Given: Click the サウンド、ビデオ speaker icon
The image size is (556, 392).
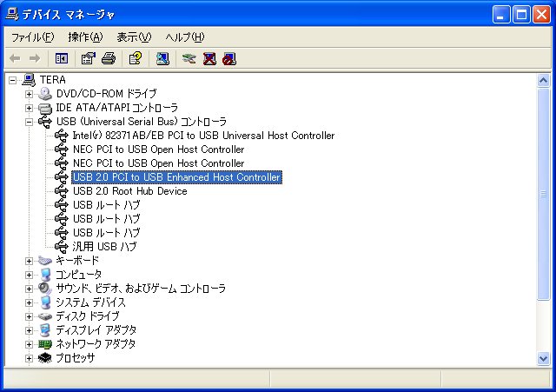Looking at the screenshot, I should point(45,289).
